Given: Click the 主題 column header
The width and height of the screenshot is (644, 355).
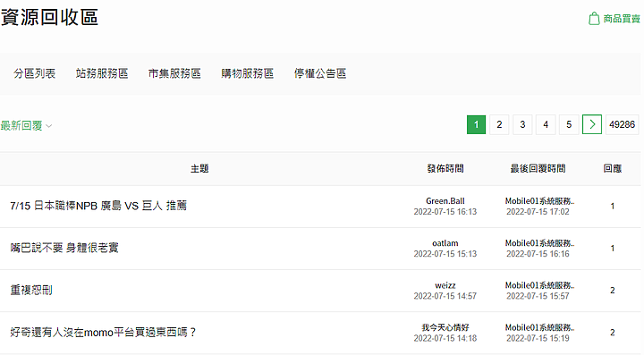Looking at the screenshot, I should click(199, 169).
